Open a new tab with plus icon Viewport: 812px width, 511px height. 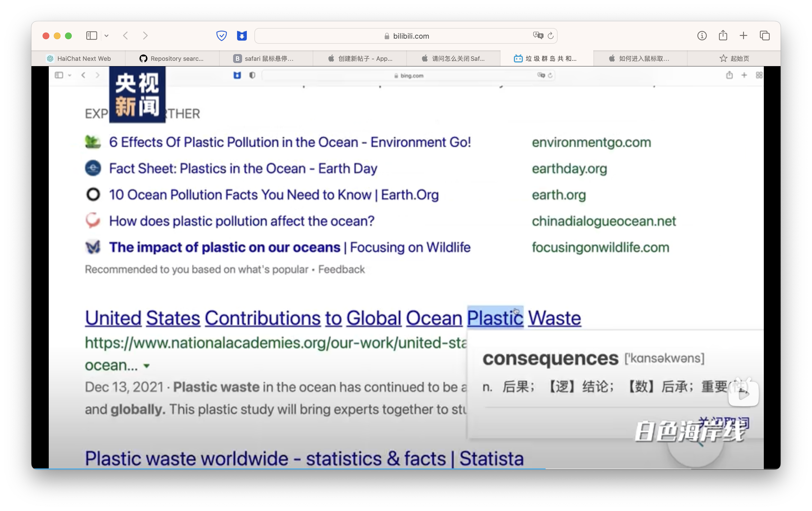[x=744, y=36]
